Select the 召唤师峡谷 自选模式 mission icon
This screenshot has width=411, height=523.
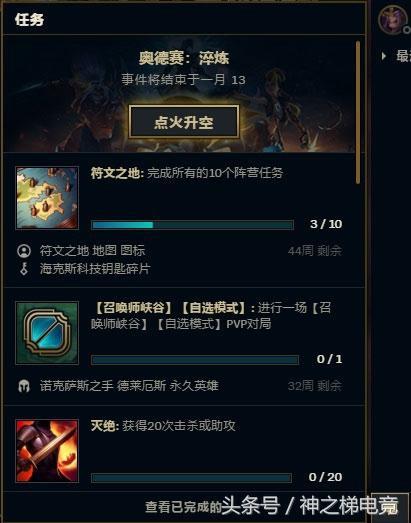click(47, 333)
